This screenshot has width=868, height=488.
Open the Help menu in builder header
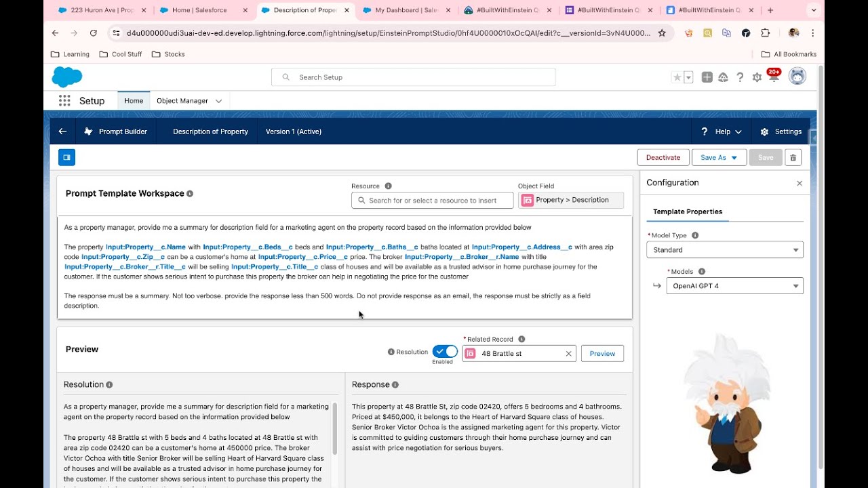pyautogui.click(x=722, y=131)
